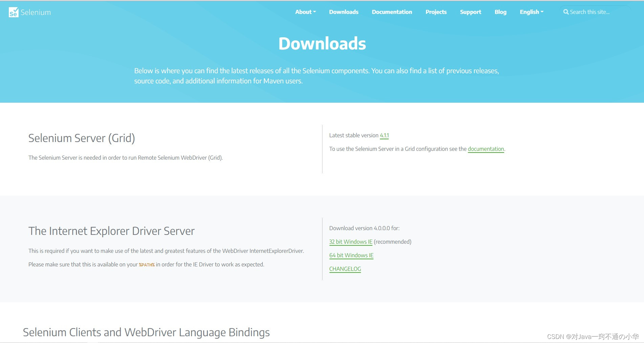This screenshot has width=644, height=343.
Task: Download 64 bit Windows IE driver
Action: click(x=351, y=255)
